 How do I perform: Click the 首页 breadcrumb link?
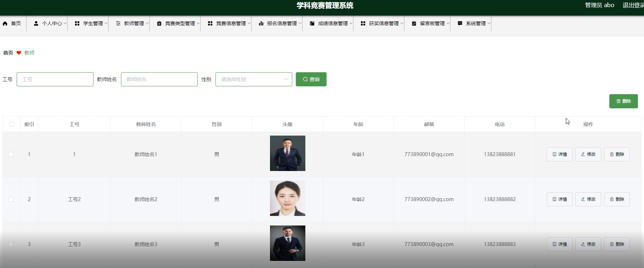point(8,53)
